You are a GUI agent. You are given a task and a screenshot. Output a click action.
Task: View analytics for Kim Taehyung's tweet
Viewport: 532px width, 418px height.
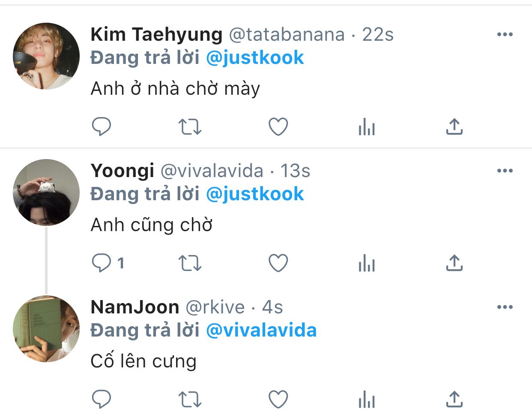click(367, 127)
